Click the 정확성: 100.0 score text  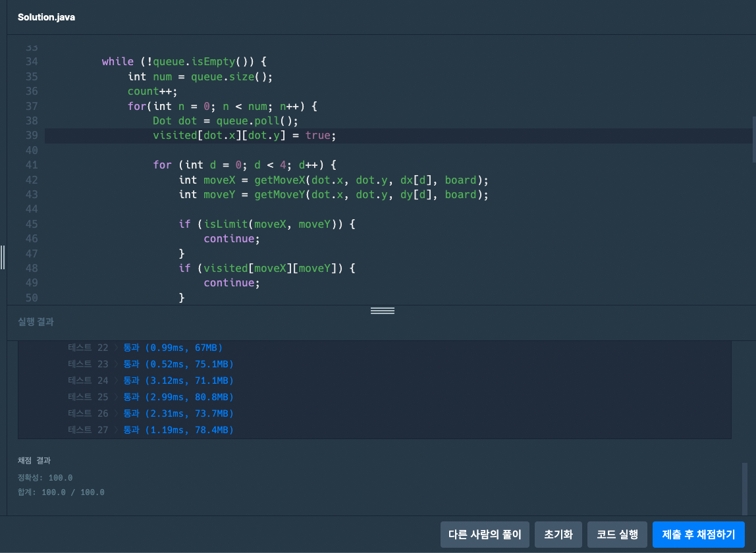[45, 478]
